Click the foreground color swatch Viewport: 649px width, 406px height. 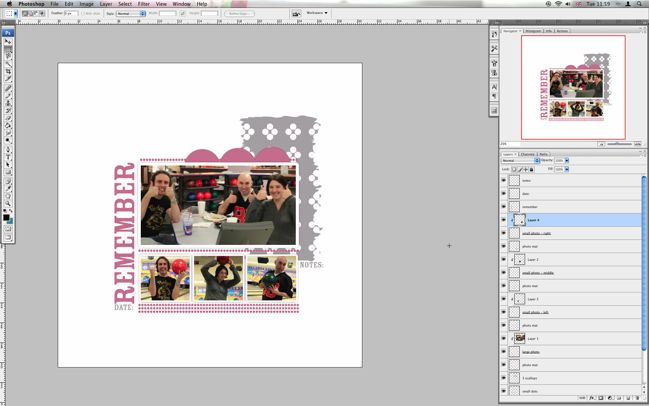click(x=6, y=217)
